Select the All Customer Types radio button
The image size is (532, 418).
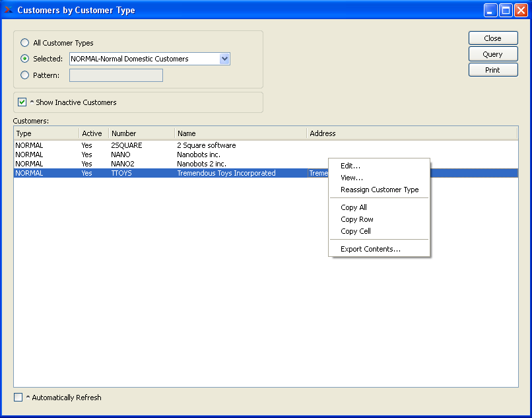tap(24, 43)
